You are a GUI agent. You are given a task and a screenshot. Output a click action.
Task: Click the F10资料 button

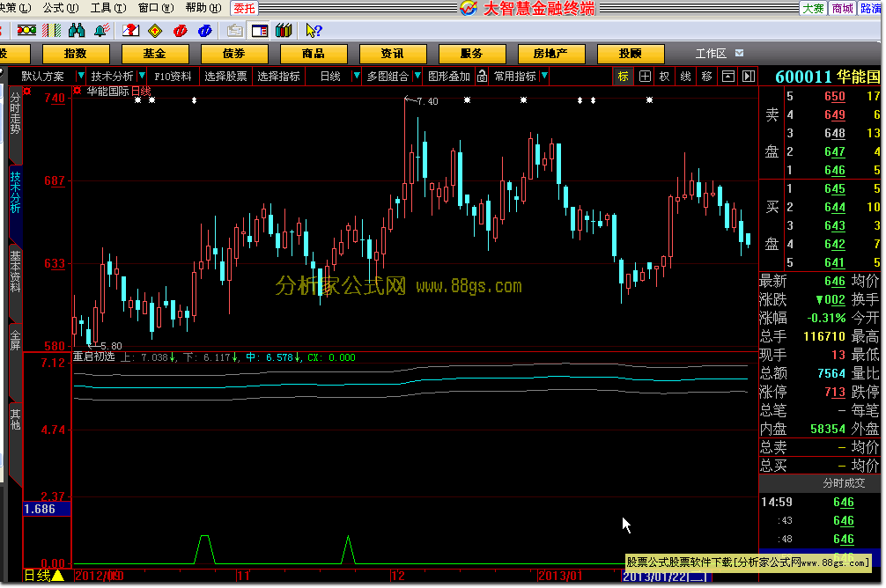[x=173, y=77]
